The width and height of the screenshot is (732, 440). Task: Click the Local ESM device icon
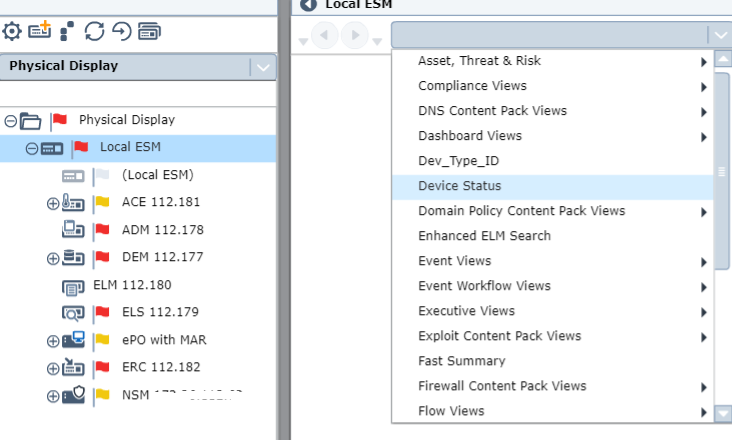52,149
